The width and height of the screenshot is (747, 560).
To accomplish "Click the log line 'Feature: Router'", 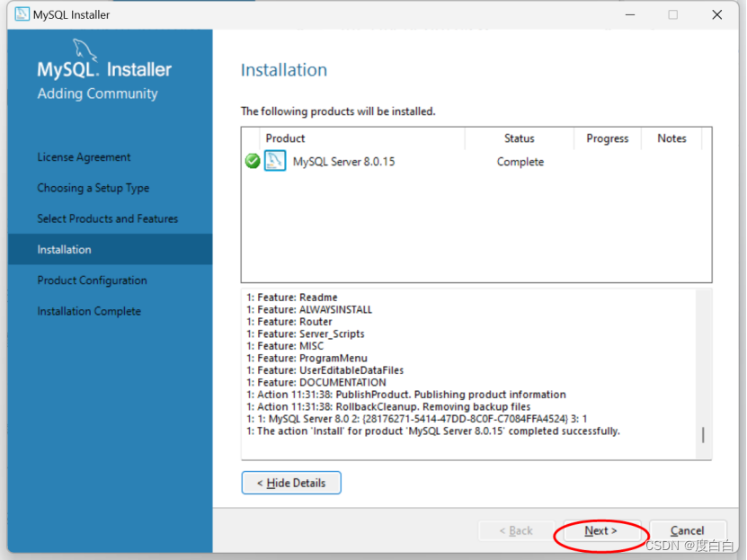I will pyautogui.click(x=289, y=322).
